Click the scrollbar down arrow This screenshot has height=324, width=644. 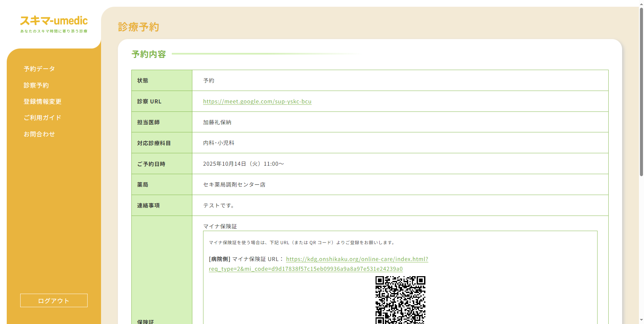click(x=641, y=320)
